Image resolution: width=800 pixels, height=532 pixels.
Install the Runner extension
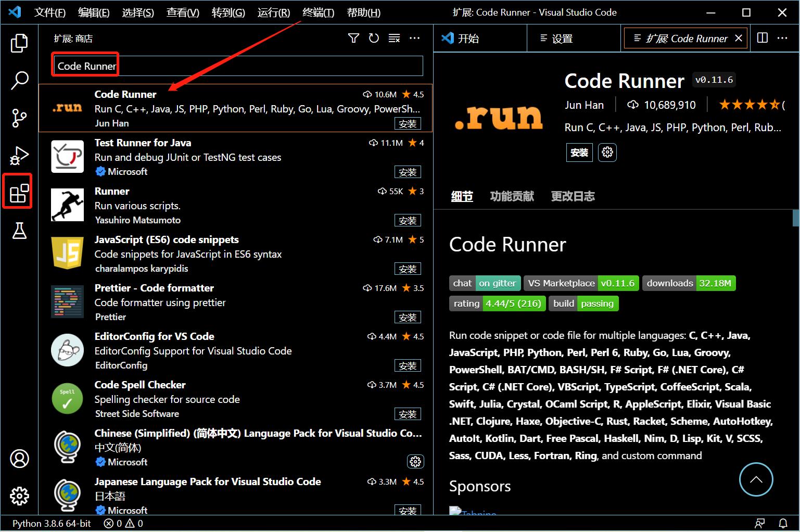pos(408,220)
